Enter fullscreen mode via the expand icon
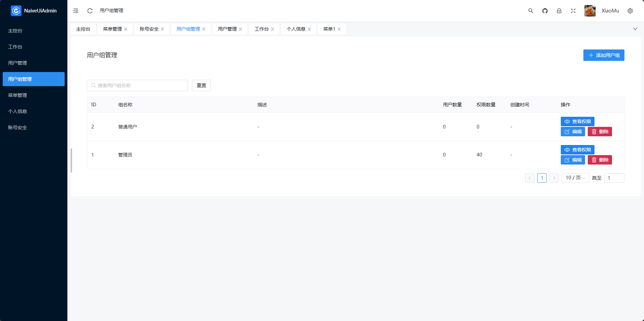 tap(573, 10)
